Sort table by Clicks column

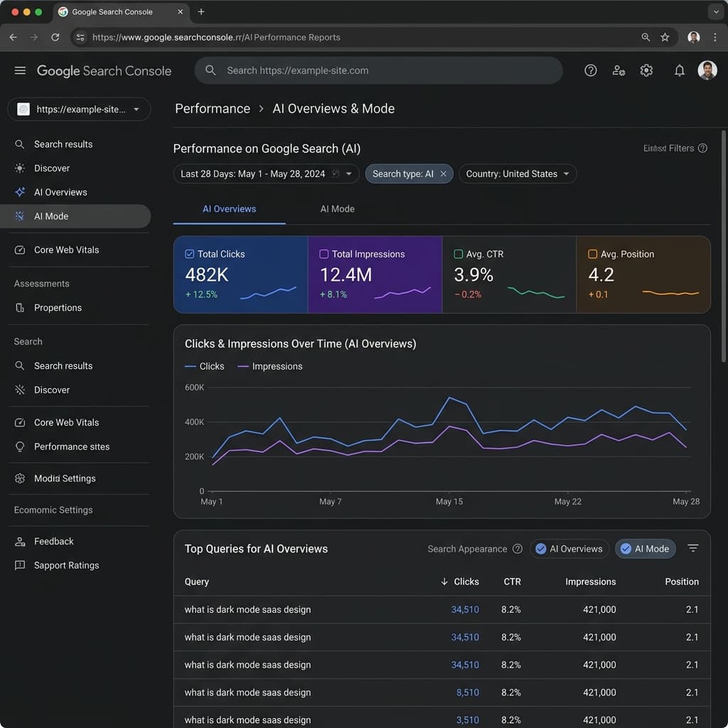pyautogui.click(x=460, y=582)
